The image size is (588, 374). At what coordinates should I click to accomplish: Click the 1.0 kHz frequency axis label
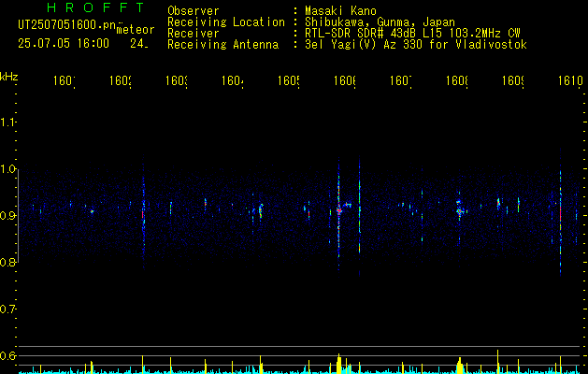point(8,169)
